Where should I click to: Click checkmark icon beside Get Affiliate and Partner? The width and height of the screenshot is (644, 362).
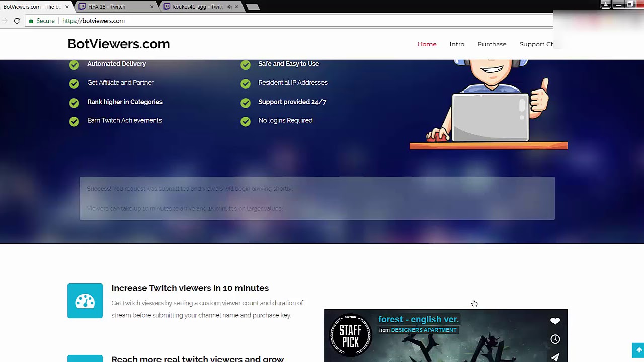point(74,84)
